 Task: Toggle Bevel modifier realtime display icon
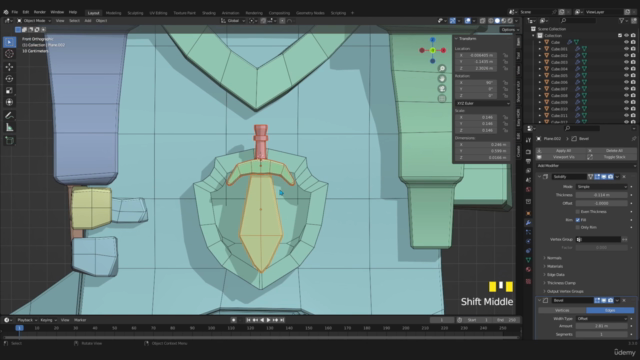604,300
